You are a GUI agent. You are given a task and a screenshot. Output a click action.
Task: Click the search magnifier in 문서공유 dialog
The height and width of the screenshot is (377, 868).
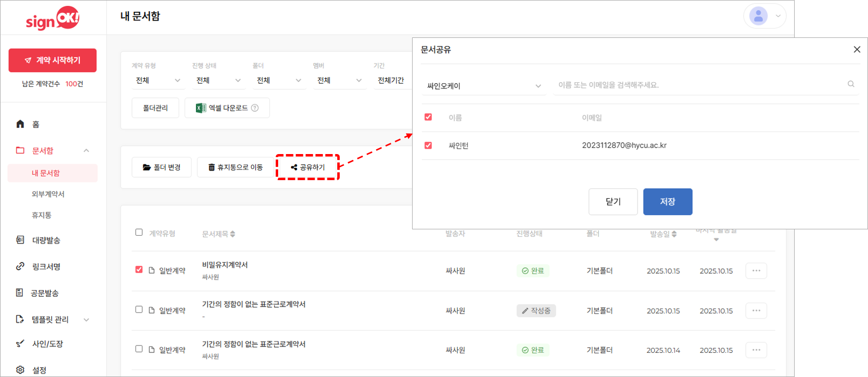[851, 84]
